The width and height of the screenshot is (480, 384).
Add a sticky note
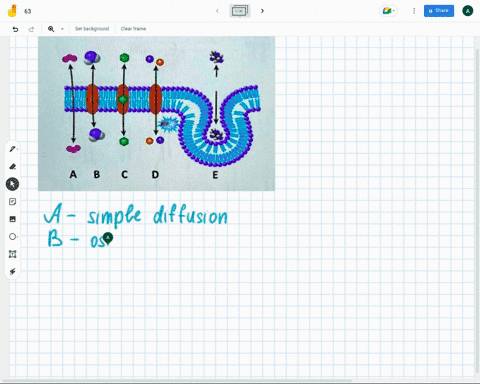pos(13,202)
